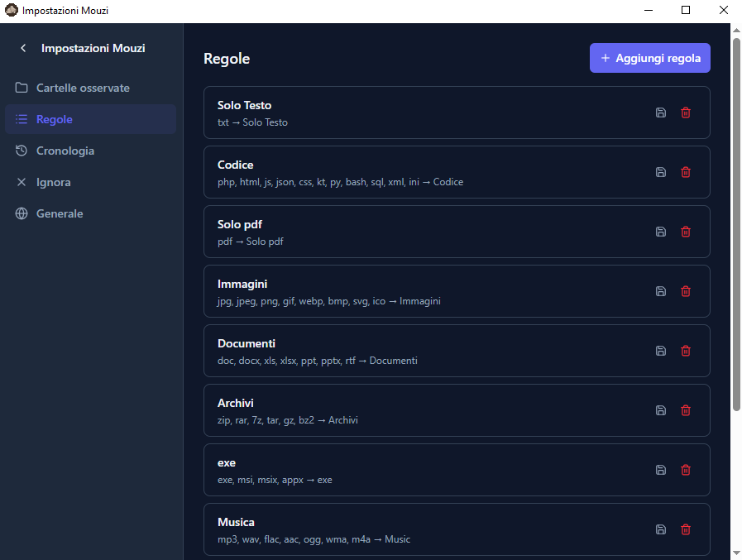Viewport: 742px width, 560px height.
Task: Click the 'pdf → Solo pdf' description
Action: pyautogui.click(x=251, y=242)
